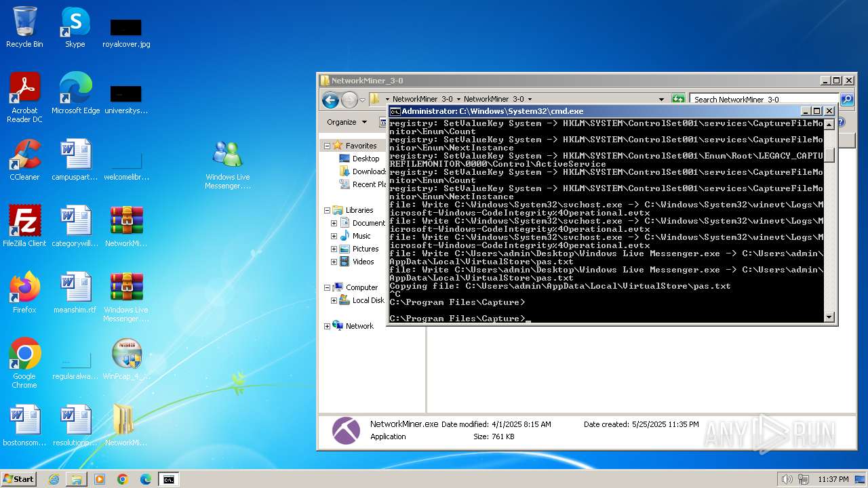Open volume control in system tray
The image size is (868, 488).
[787, 479]
